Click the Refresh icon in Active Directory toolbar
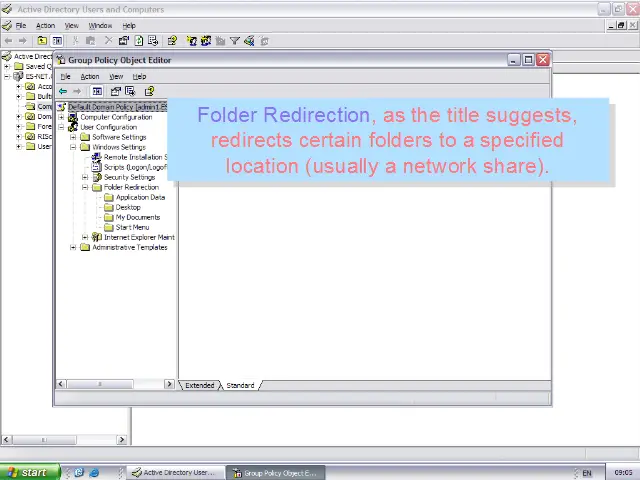Screen dimensions: 640x480 (x=139, y=41)
